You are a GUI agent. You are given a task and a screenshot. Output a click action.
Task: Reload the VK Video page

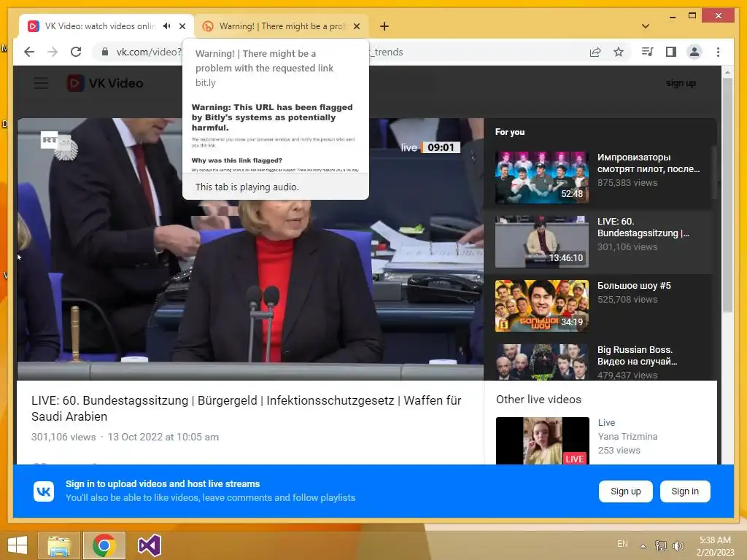click(76, 52)
